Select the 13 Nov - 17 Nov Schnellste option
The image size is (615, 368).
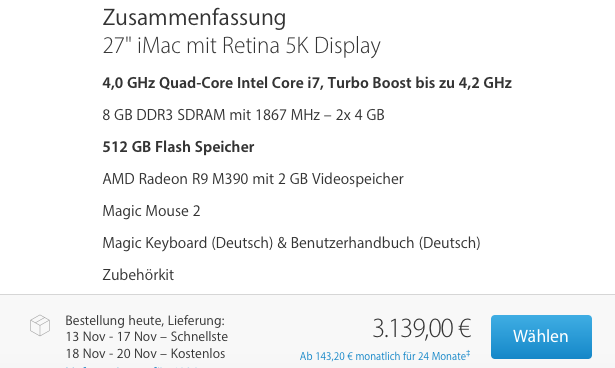click(x=147, y=337)
